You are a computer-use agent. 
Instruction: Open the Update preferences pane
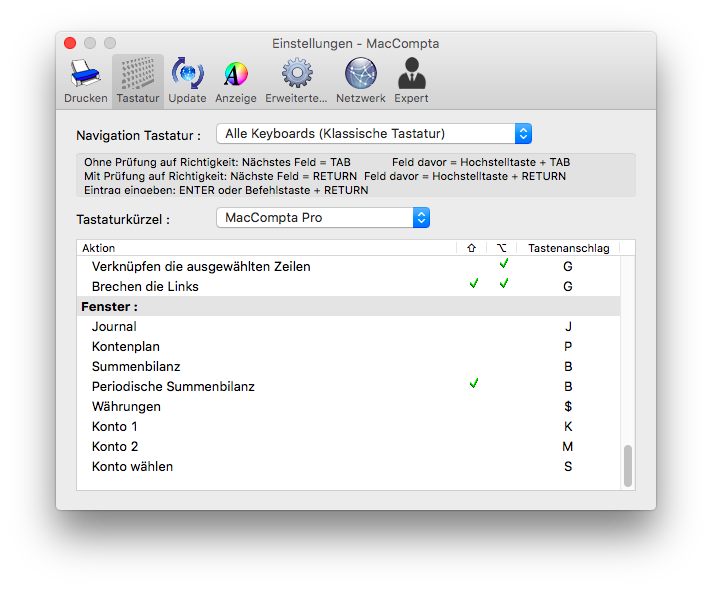click(x=187, y=80)
